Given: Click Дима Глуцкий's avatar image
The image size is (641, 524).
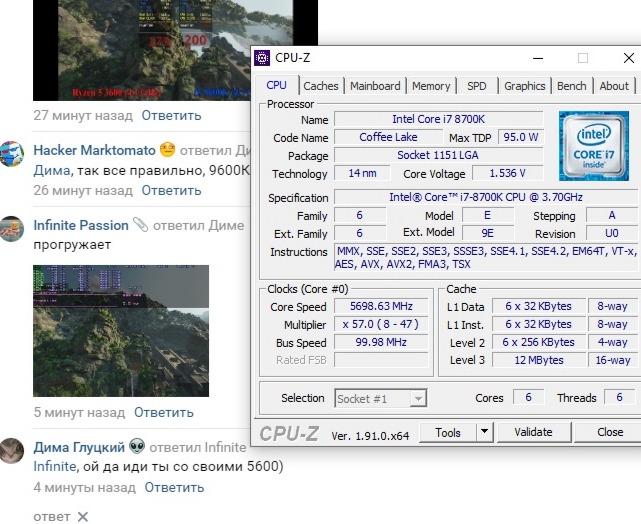Looking at the screenshot, I should (11, 451).
